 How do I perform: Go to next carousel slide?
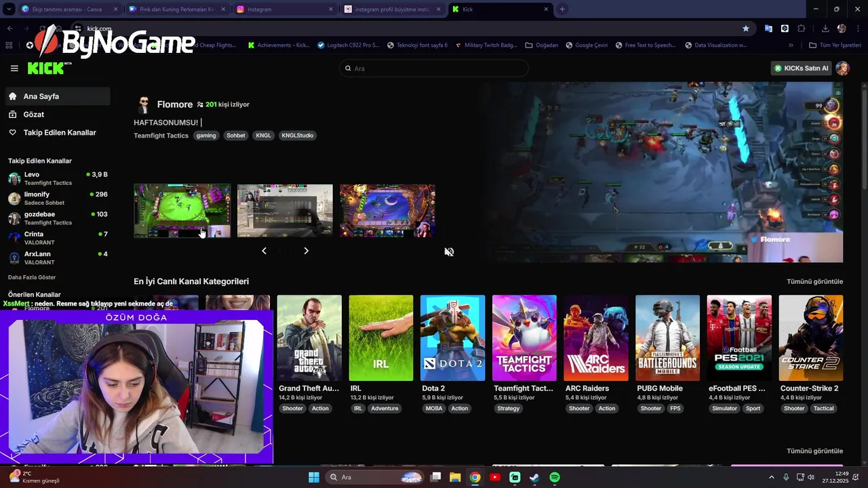[306, 251]
